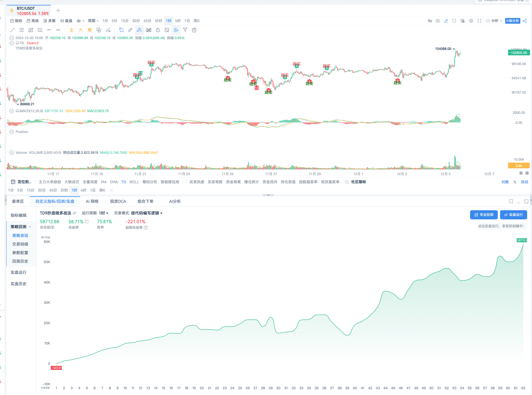
Task: Collapse the Volume indicator panel chevron
Action: tap(12, 152)
